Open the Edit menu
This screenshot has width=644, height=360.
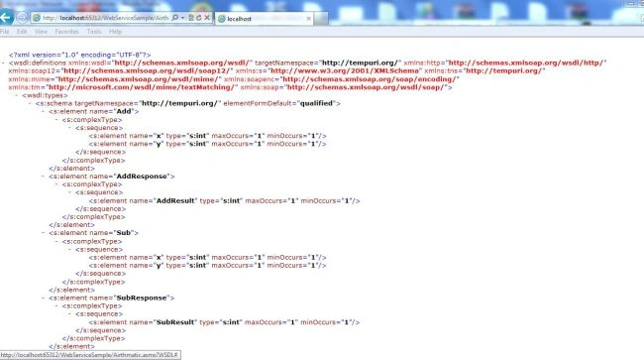(22, 31)
